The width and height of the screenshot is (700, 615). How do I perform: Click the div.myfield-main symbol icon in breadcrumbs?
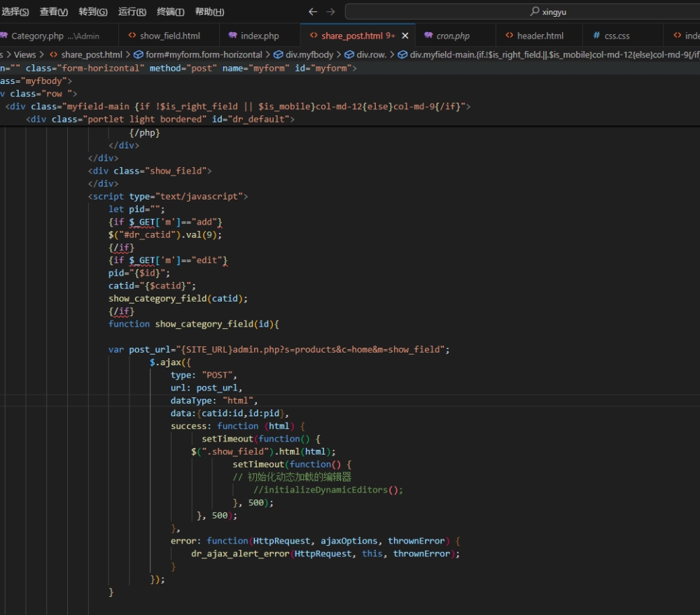click(x=402, y=55)
